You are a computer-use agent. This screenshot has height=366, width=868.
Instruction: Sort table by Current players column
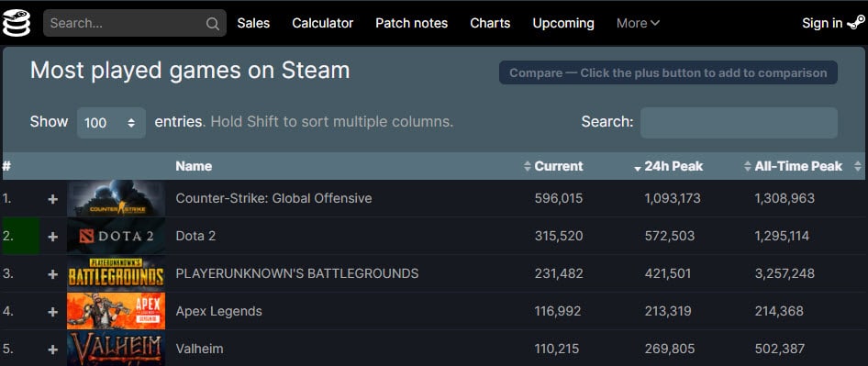(x=558, y=166)
